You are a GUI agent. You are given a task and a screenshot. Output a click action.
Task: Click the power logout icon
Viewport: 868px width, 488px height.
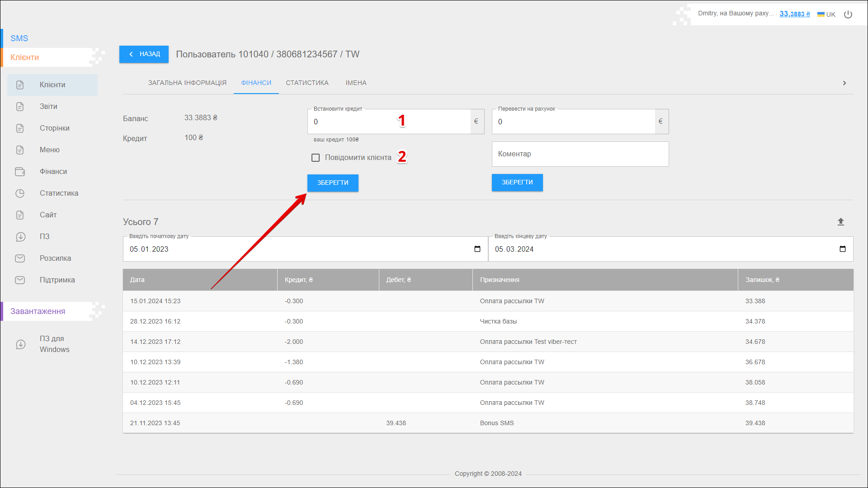(848, 14)
